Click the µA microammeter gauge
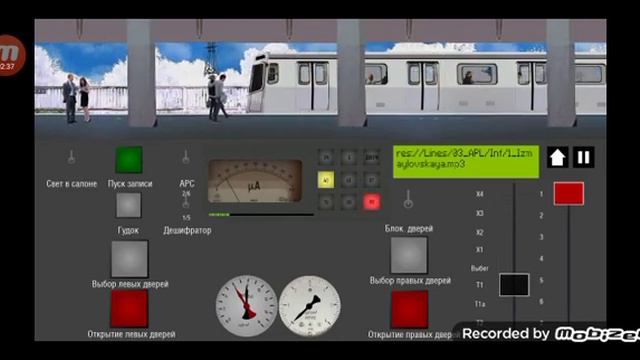Viewport: 640px width, 360px height. [x=255, y=181]
